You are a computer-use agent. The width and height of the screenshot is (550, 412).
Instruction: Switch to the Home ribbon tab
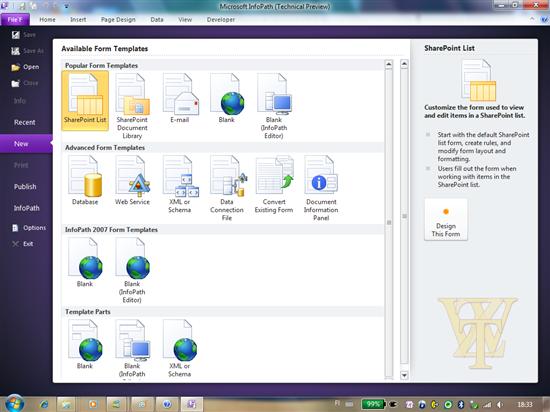tap(47, 20)
